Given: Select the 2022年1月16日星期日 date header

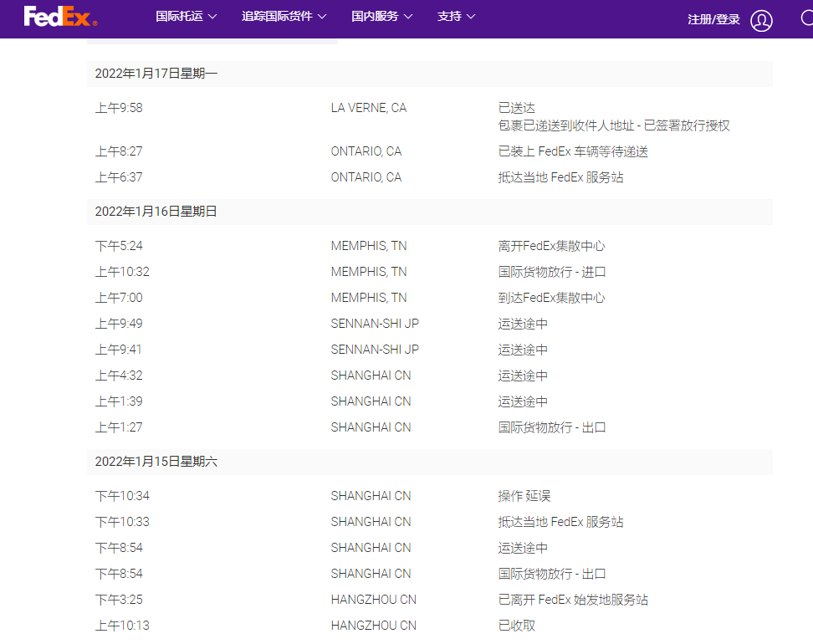Looking at the screenshot, I should (156, 212).
